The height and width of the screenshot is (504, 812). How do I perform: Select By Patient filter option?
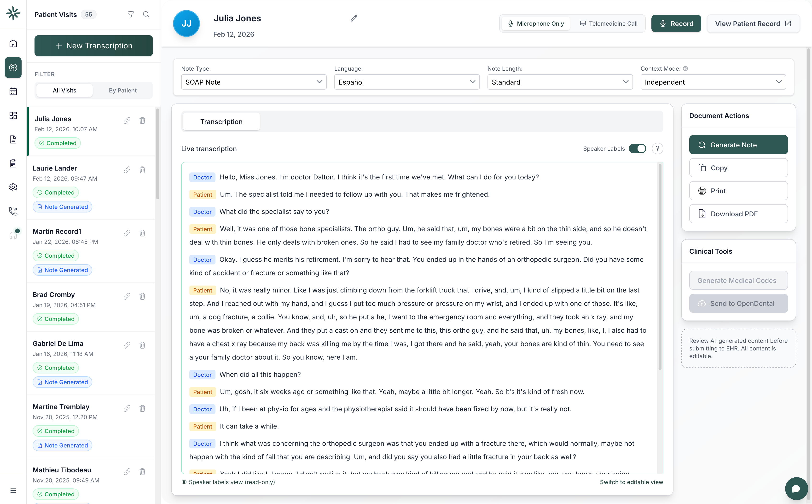coord(122,90)
